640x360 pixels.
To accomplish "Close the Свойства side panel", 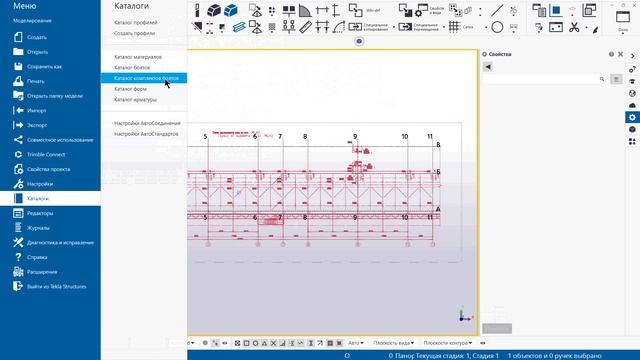I will [620, 54].
